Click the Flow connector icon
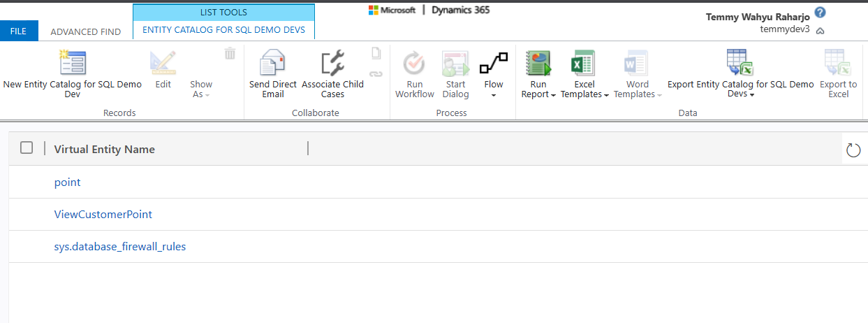The width and height of the screenshot is (868, 323). (x=493, y=64)
